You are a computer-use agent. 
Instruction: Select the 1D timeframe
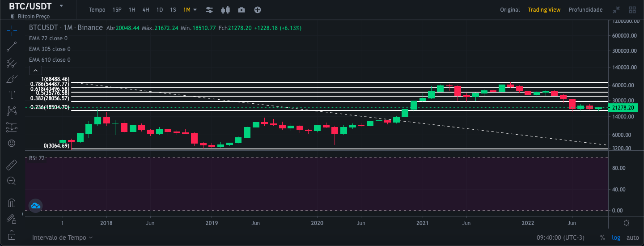point(160,10)
